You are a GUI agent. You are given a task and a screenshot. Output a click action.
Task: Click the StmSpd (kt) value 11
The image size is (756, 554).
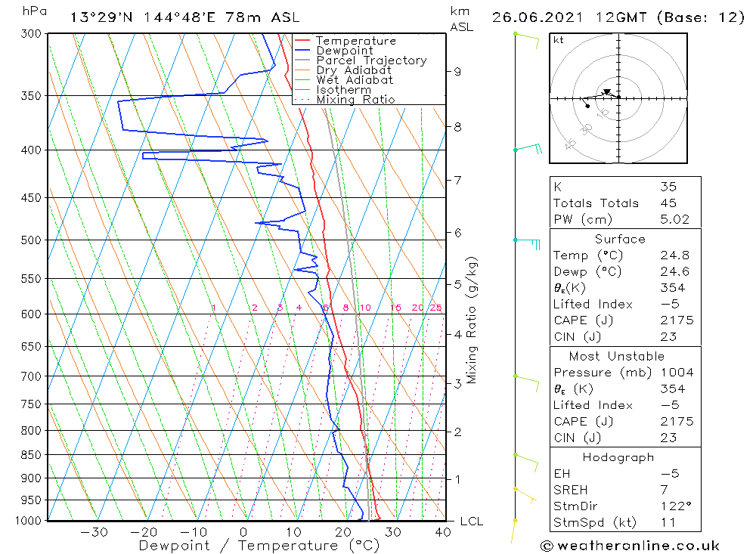point(668,523)
